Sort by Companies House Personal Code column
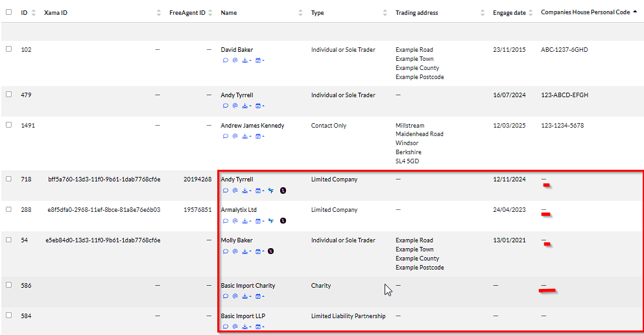The height and width of the screenshot is (335, 644). (x=585, y=12)
